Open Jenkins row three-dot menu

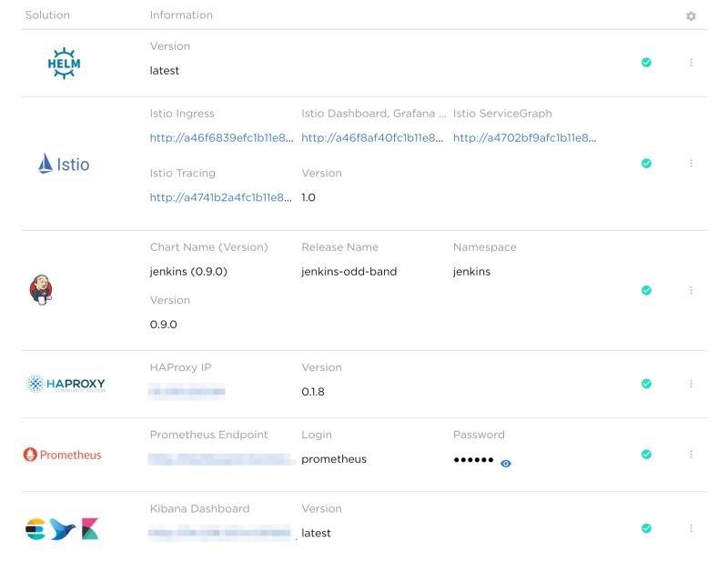[x=691, y=290]
